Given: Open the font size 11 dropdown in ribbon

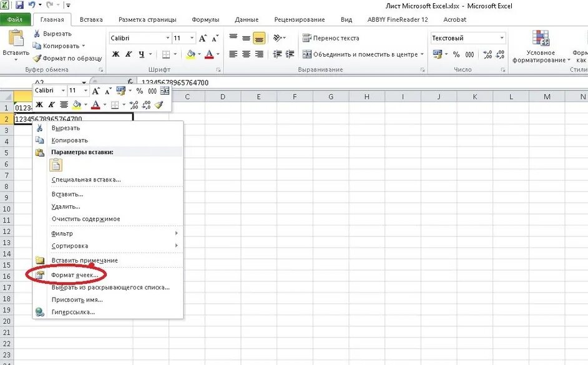Looking at the screenshot, I should pyautogui.click(x=192, y=38).
